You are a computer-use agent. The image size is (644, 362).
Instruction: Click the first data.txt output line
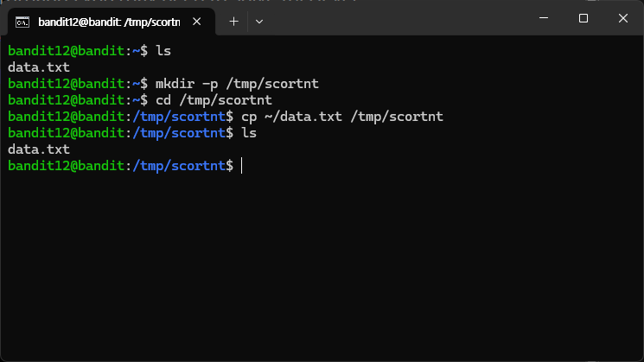coord(39,67)
